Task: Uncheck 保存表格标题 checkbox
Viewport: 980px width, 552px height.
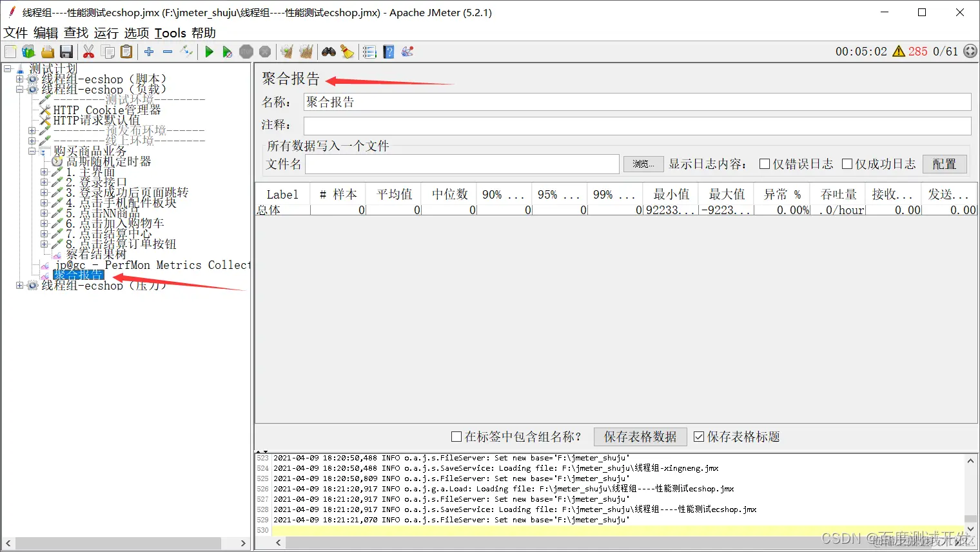Action: coord(699,437)
